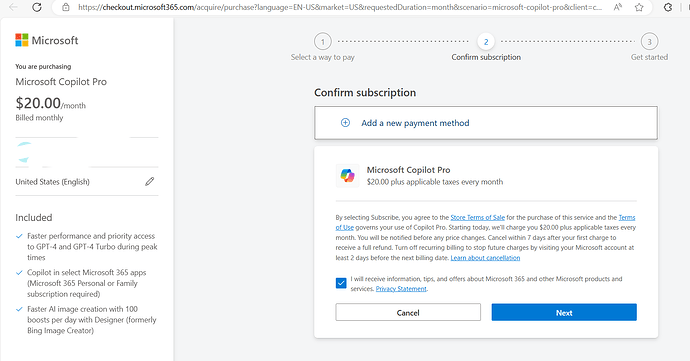Click Add a new payment method

click(486, 123)
